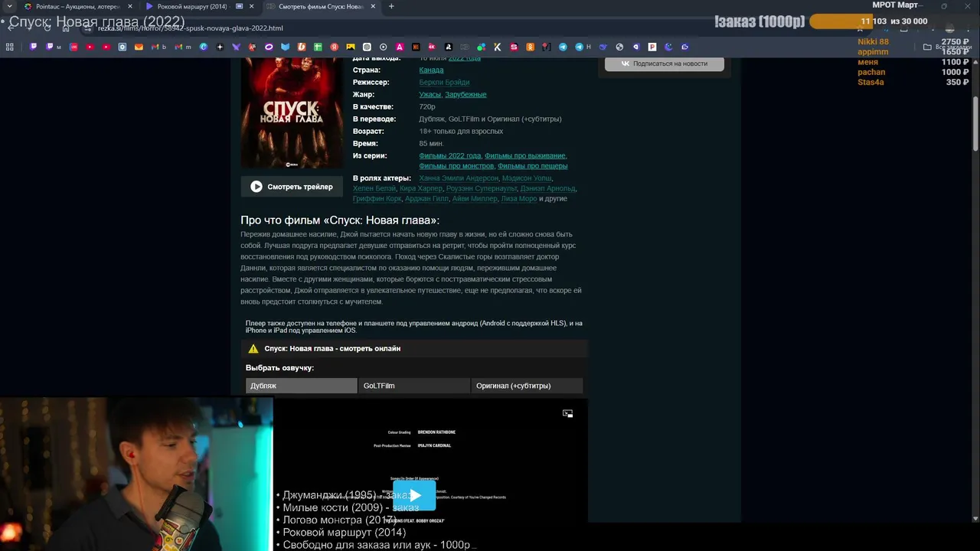
Task: Open the Yandex bookmark icon
Action: tap(335, 47)
